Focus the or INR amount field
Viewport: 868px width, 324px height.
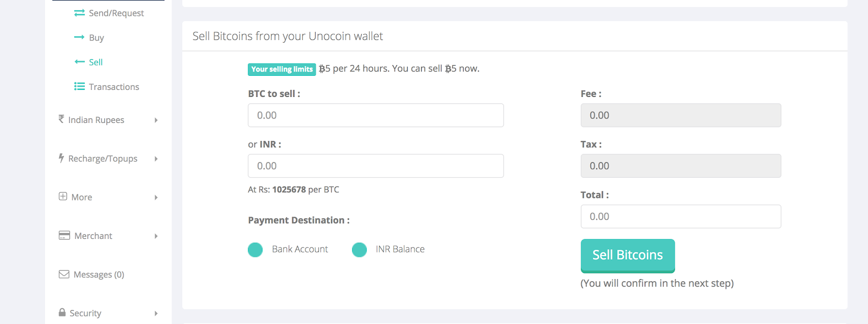(x=375, y=166)
